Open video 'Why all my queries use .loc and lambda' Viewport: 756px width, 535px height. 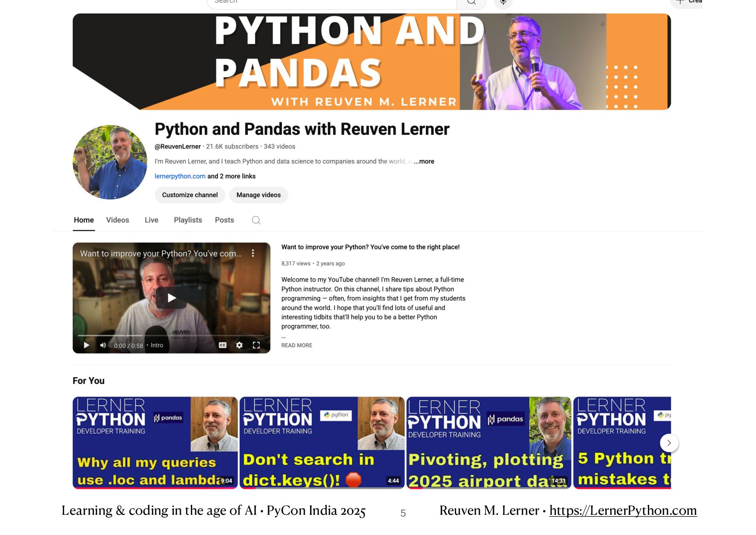coord(155,443)
